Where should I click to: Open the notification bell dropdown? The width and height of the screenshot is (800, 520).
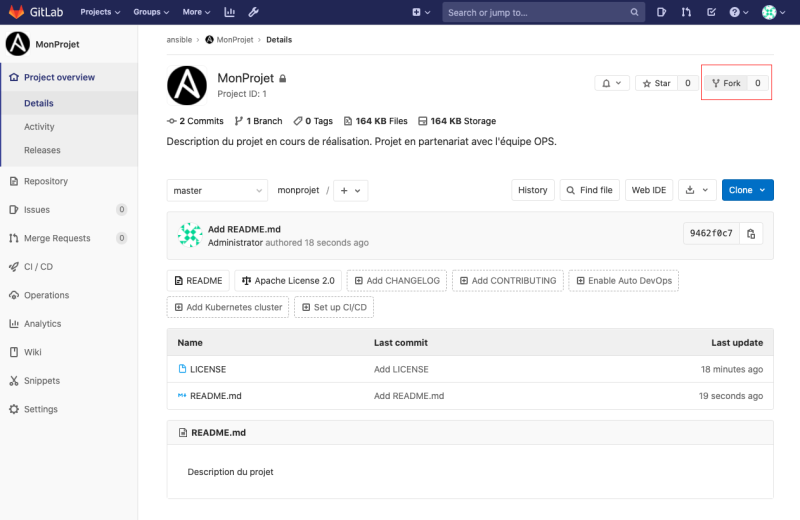612,83
